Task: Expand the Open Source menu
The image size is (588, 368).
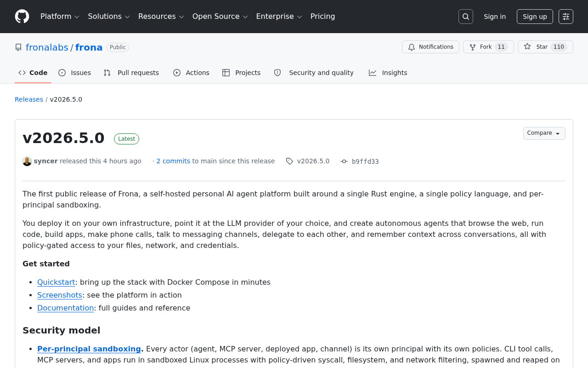Action: pos(220,17)
